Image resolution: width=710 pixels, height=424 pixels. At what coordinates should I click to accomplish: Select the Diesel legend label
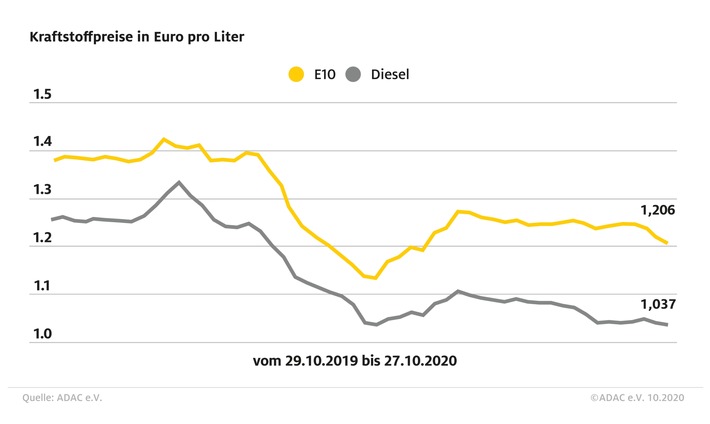tap(390, 74)
